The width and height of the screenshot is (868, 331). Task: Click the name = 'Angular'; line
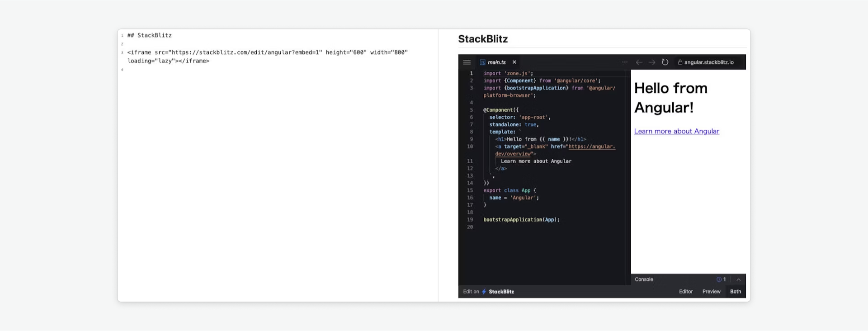pyautogui.click(x=514, y=198)
